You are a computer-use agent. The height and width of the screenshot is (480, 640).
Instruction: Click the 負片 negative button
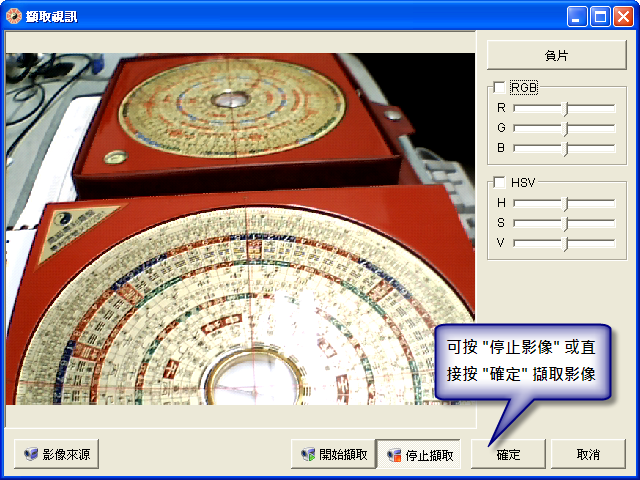(556, 55)
